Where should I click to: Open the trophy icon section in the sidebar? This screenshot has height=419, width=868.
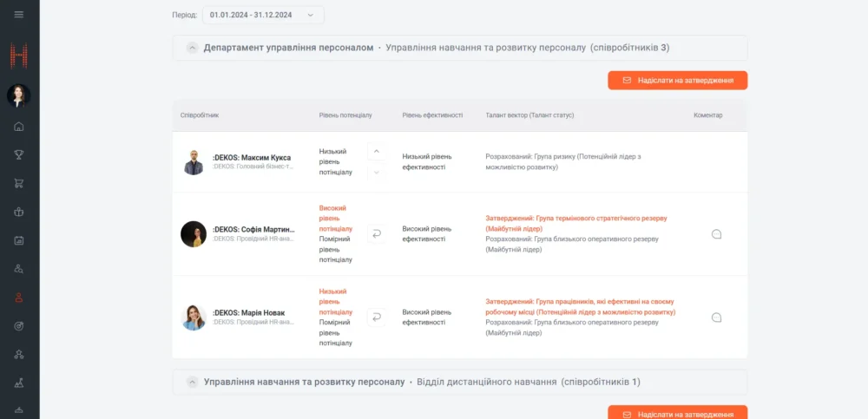tap(19, 155)
